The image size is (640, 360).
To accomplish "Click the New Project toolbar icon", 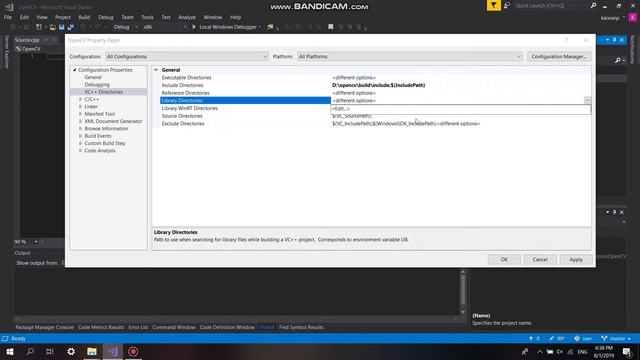I will pos(39,27).
